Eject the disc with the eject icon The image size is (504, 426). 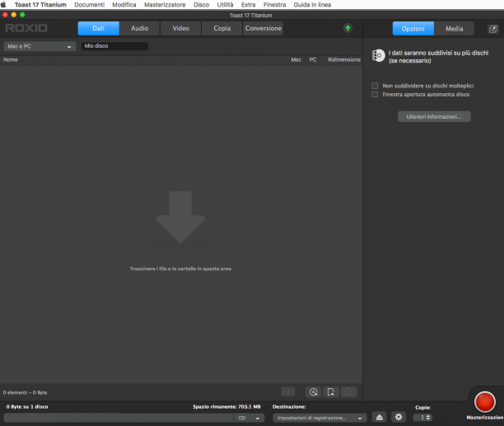pos(380,417)
